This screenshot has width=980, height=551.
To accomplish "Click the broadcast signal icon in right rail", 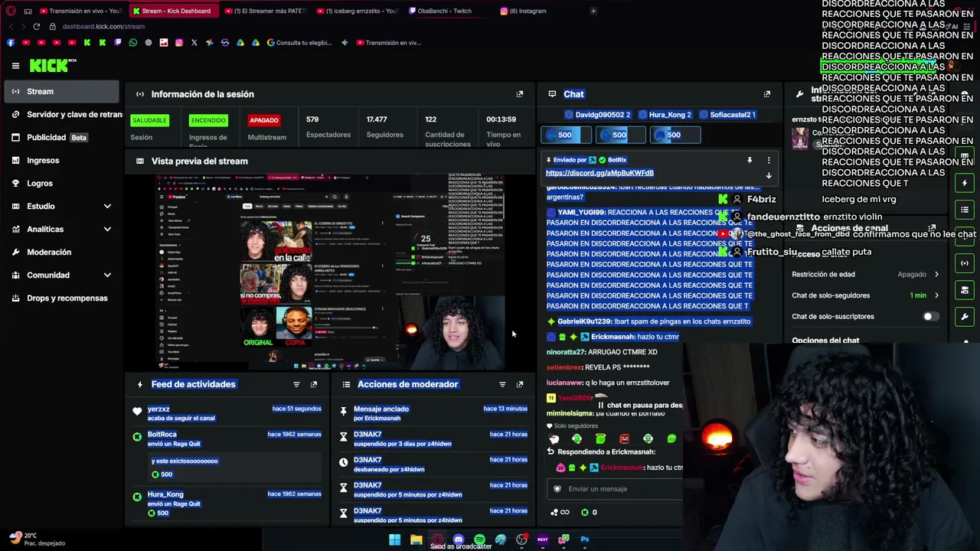I will coord(965,263).
